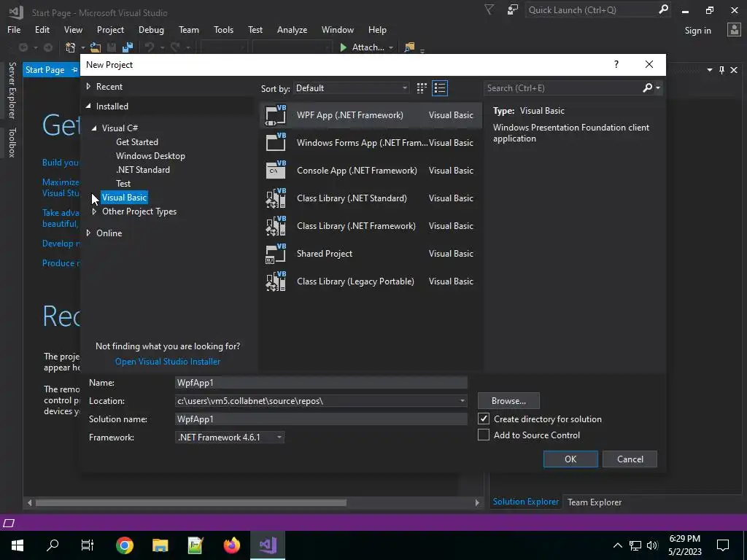
Task: Collapse the Visual C# node
Action: [94, 128]
